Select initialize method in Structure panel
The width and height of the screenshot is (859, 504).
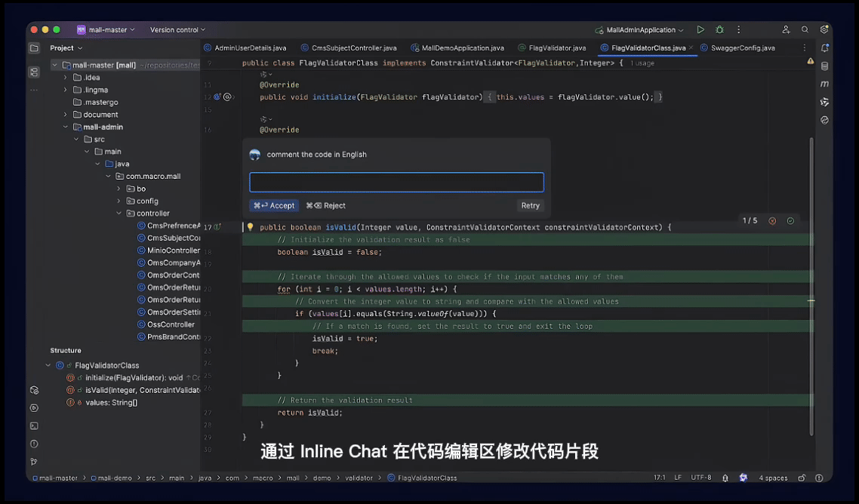tap(133, 378)
